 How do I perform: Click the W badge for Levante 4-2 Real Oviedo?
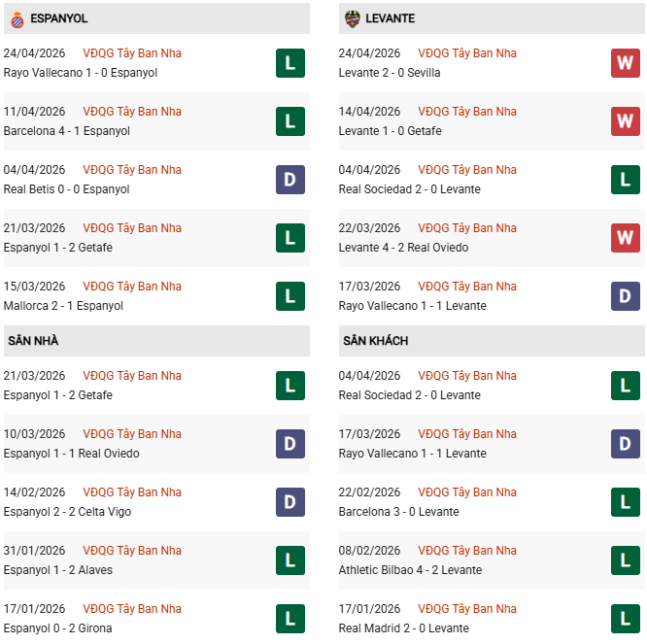pos(625,238)
